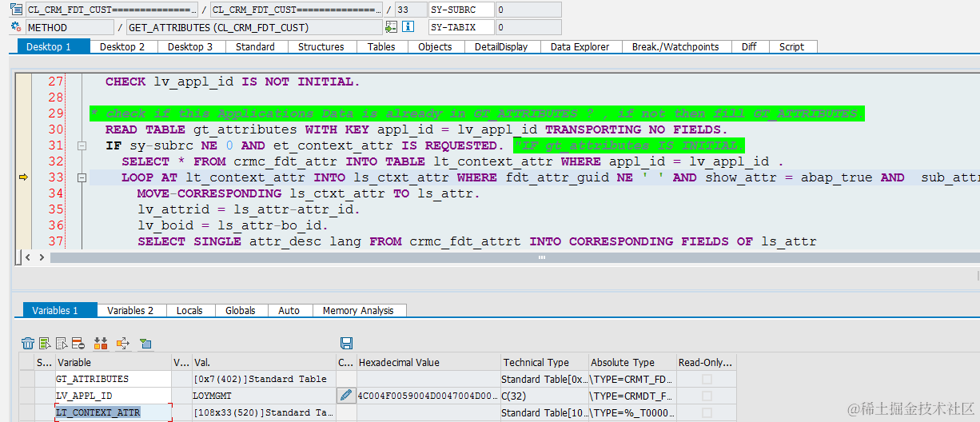Select the Globals tab
Screen dimensions: 980x422
(241, 310)
